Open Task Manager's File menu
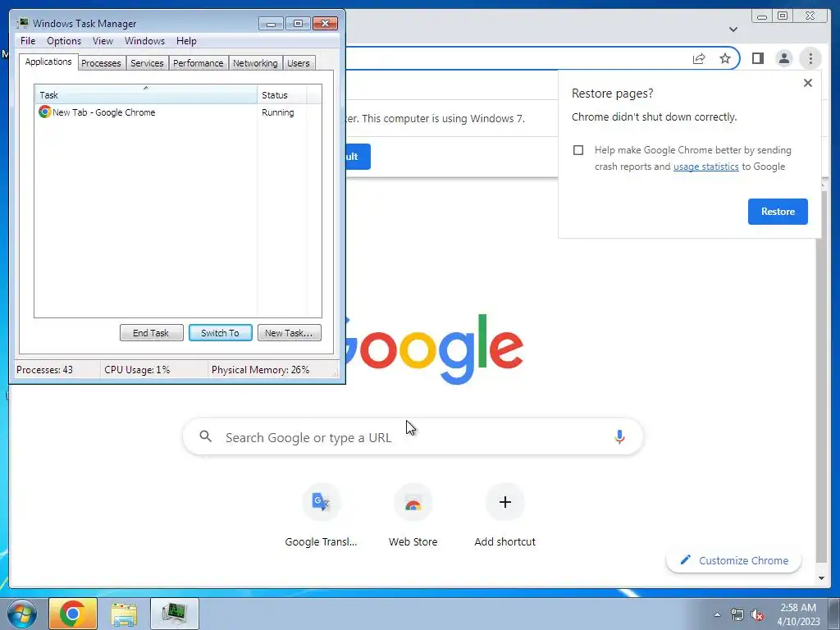840x630 pixels. (28, 41)
